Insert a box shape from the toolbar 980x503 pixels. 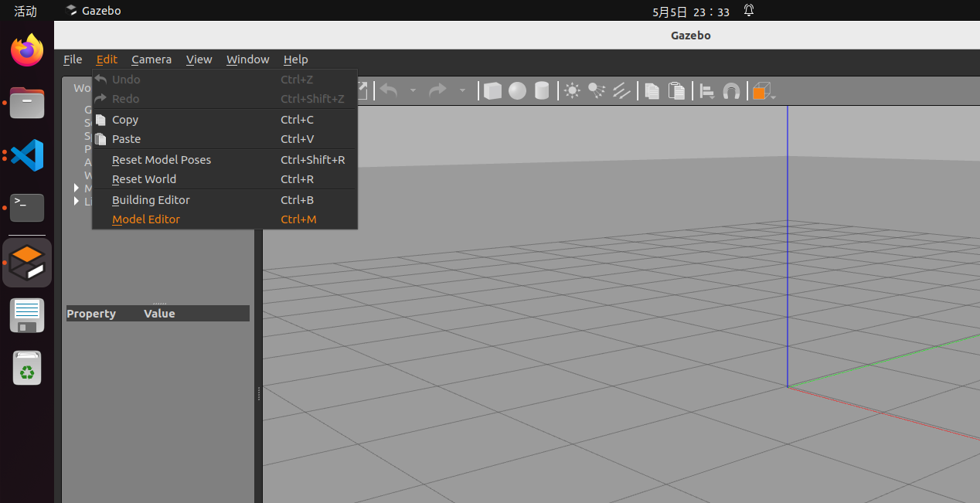[x=492, y=91]
